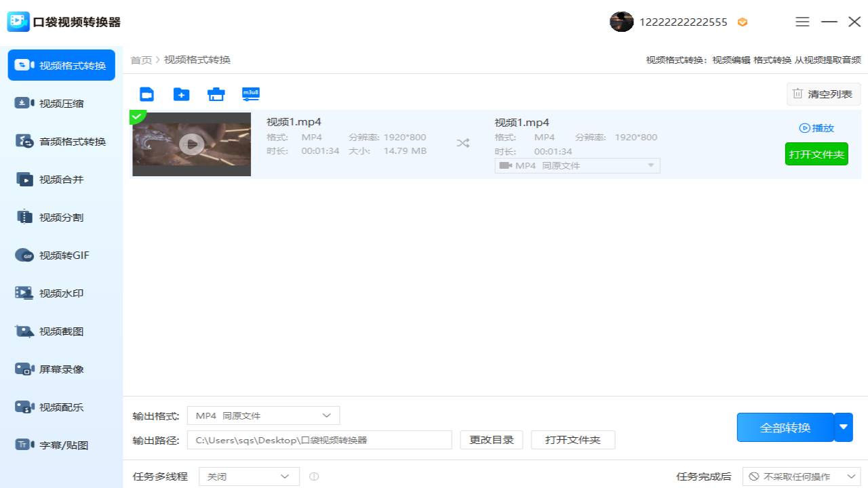The width and height of the screenshot is (868, 488).
Task: Click the output path input field
Action: click(x=319, y=439)
